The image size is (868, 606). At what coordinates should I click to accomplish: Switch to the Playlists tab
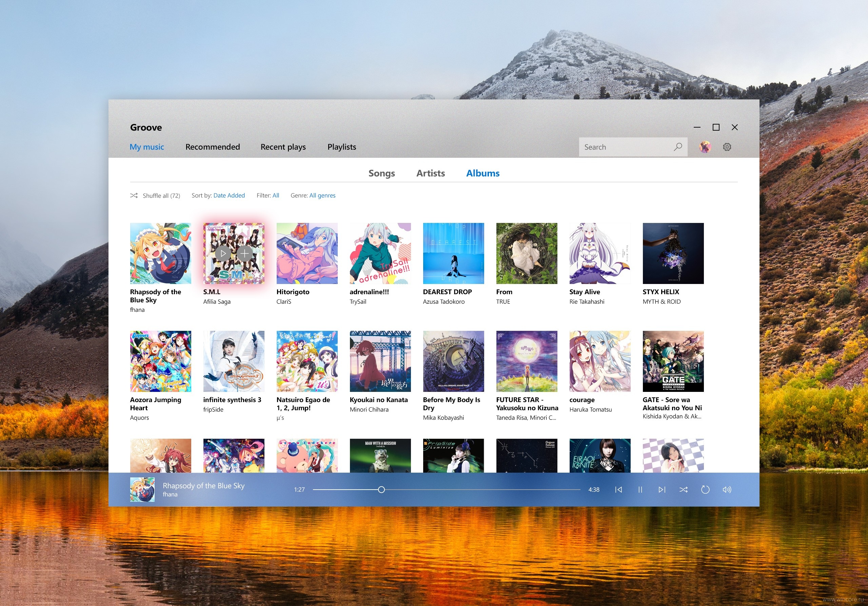coord(342,147)
